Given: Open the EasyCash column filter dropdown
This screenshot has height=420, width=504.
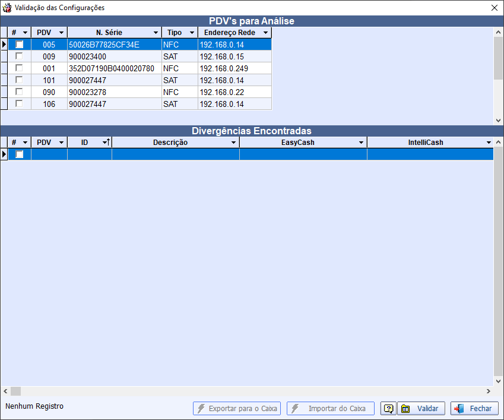Looking at the screenshot, I should 361,143.
